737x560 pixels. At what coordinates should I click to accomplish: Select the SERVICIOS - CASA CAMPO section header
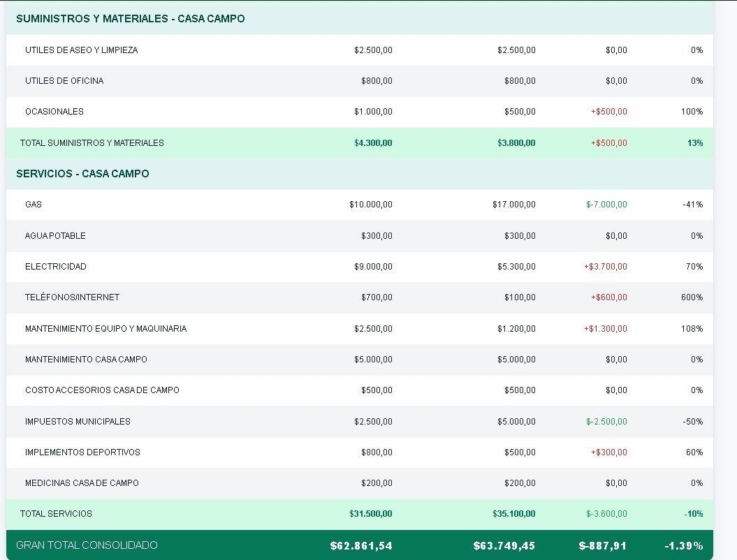click(82, 174)
